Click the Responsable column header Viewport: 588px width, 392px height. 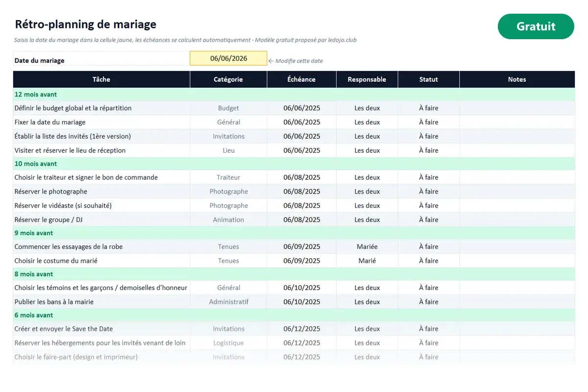pyautogui.click(x=367, y=79)
